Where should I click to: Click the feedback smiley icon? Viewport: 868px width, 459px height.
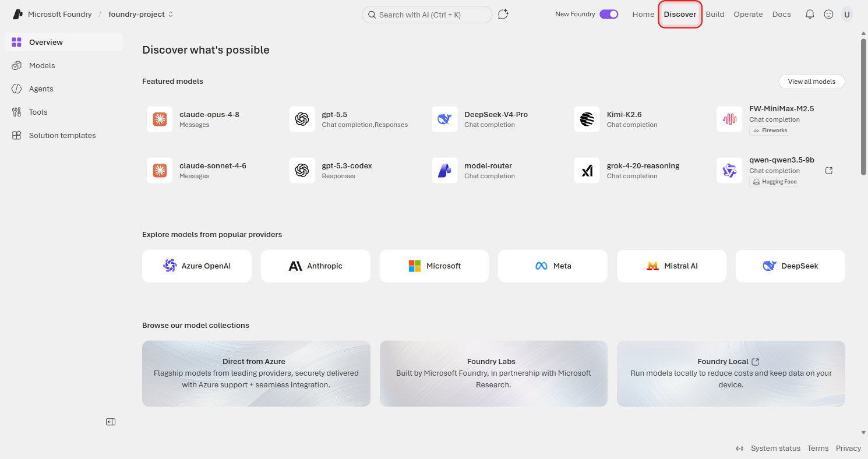coord(828,15)
